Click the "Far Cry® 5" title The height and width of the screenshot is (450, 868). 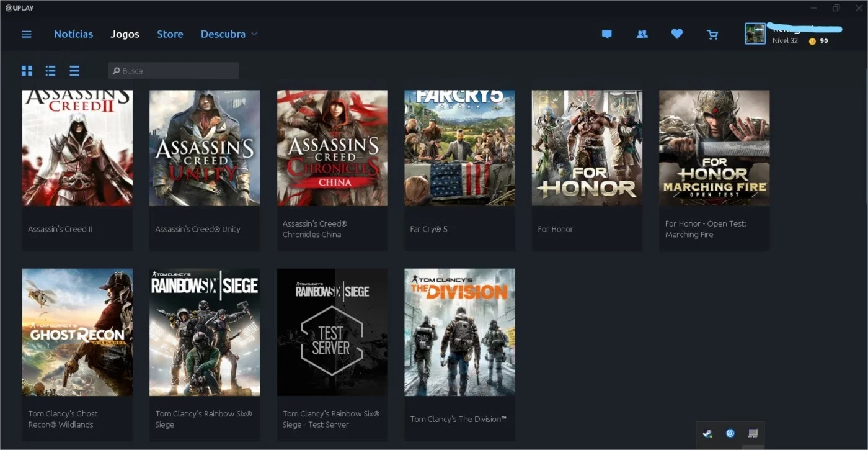pyautogui.click(x=428, y=229)
